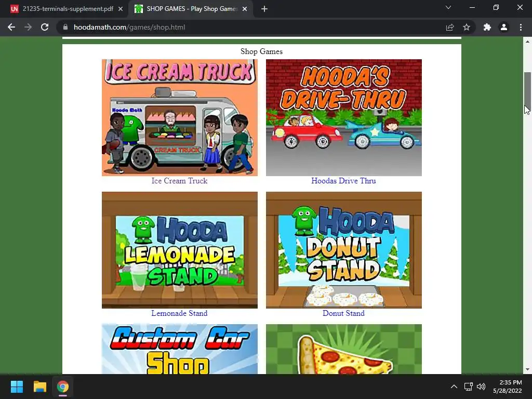Open the pizza game thumbnail
The height and width of the screenshot is (399, 532).
click(x=344, y=349)
